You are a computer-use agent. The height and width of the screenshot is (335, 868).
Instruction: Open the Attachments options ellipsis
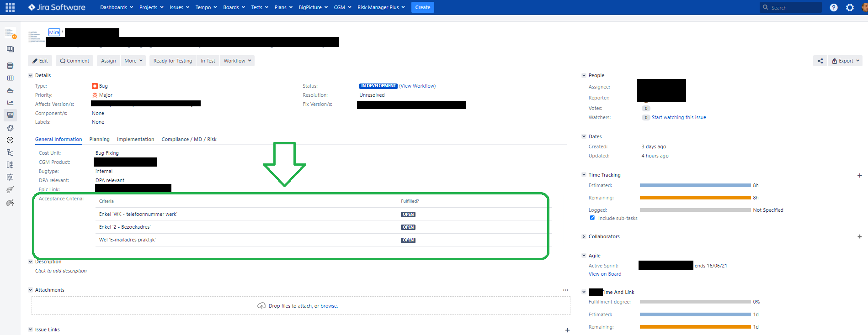[x=565, y=290]
